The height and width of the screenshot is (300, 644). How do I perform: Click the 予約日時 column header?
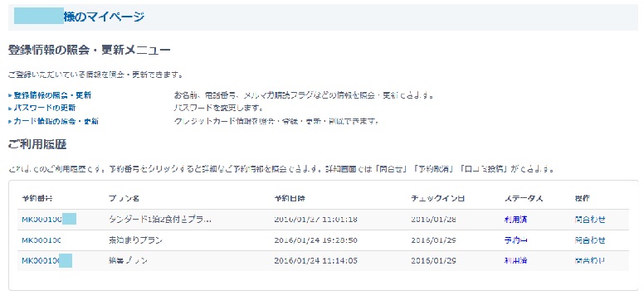pyautogui.click(x=290, y=198)
